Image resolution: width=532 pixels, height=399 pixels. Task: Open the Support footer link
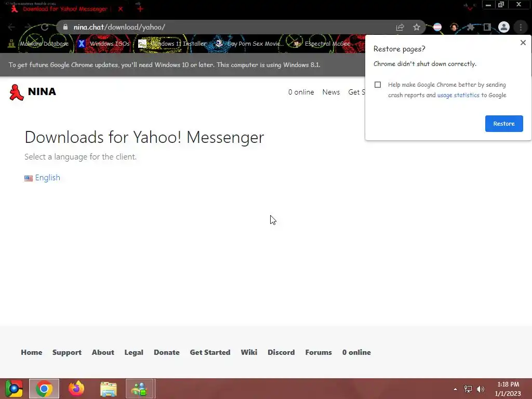[x=67, y=352]
